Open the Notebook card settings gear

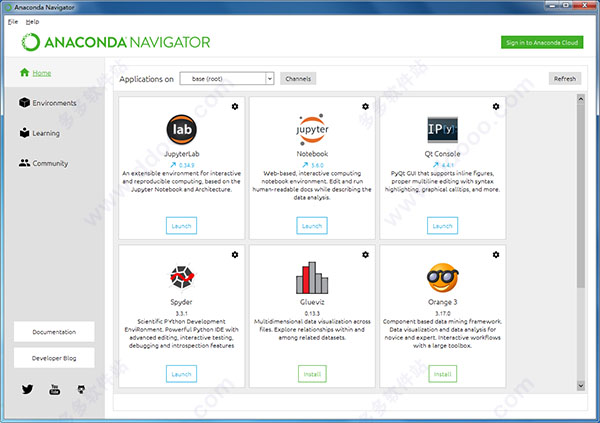pos(365,106)
